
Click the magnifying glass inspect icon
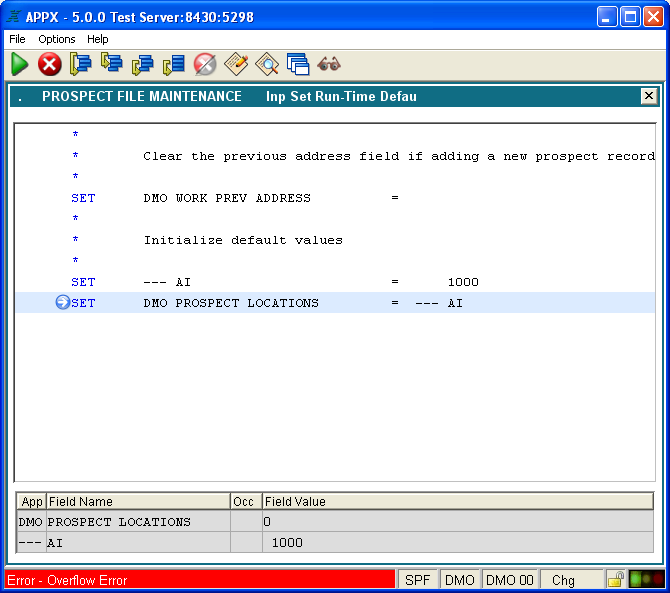pyautogui.click(x=267, y=64)
